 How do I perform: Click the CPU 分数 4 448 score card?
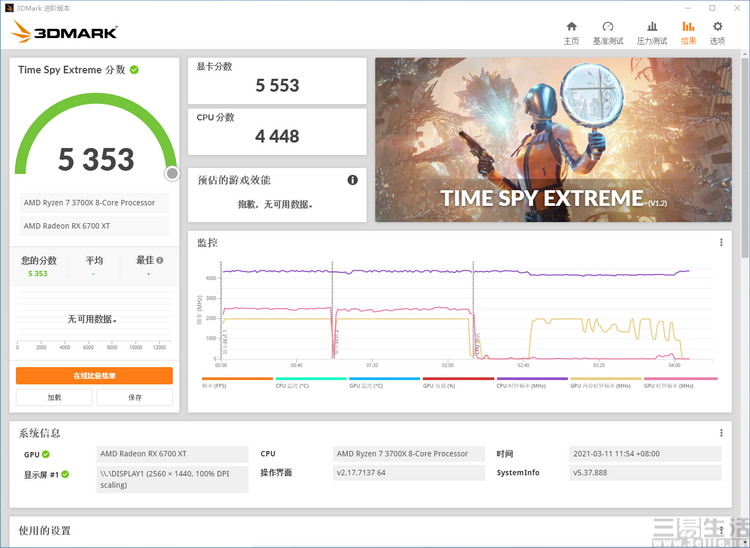277,132
